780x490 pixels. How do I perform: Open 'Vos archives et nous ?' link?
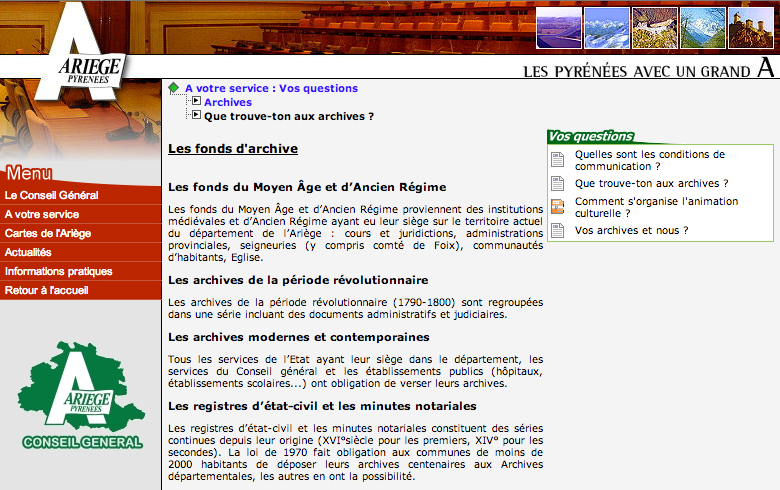(631, 230)
